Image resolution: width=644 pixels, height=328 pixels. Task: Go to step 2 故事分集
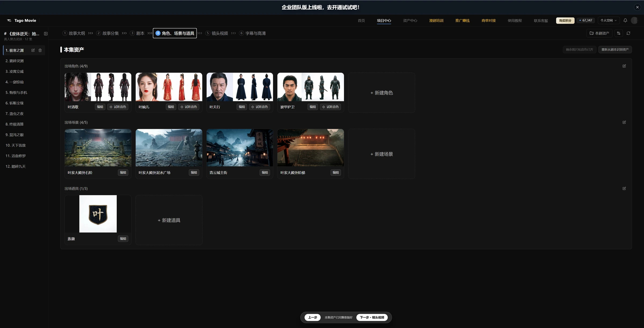tap(108, 33)
